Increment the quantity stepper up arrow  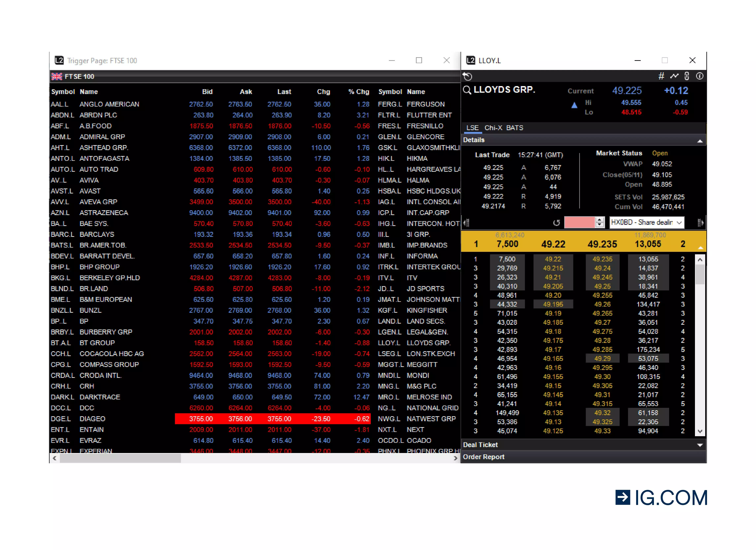[x=600, y=220]
